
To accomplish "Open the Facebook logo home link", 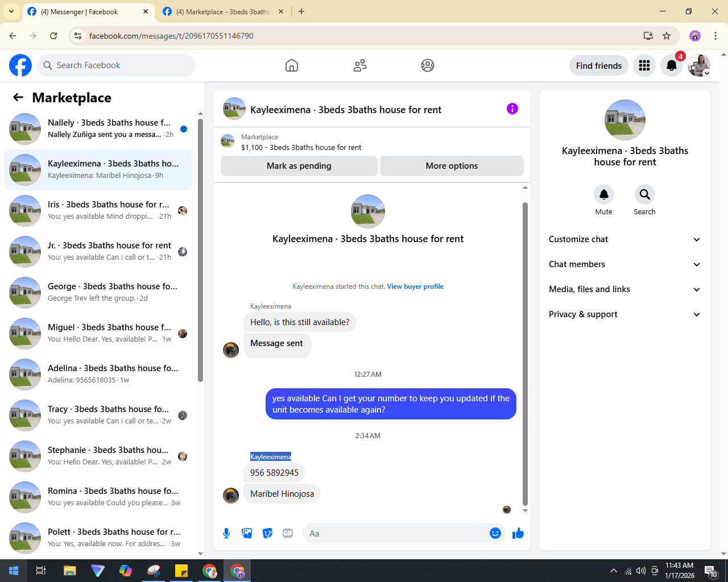I will (20, 65).
